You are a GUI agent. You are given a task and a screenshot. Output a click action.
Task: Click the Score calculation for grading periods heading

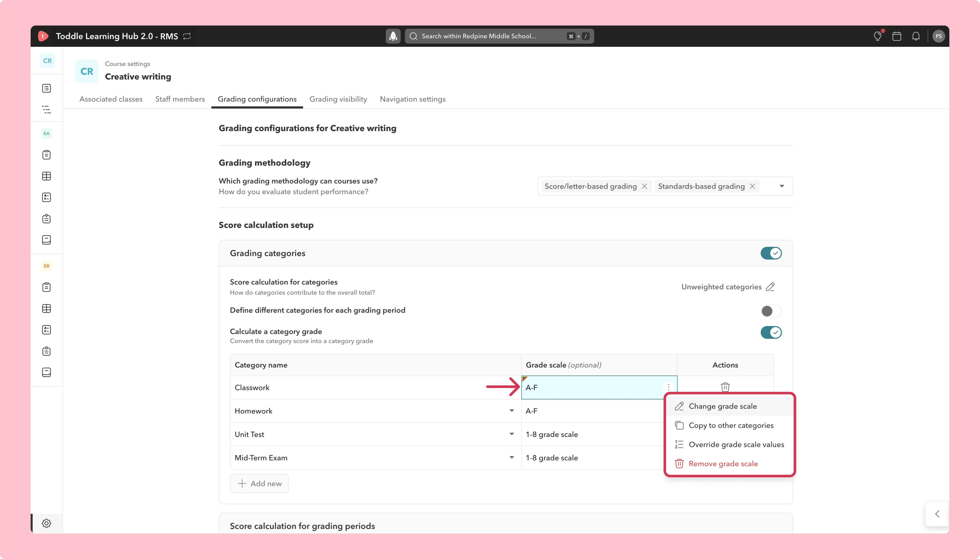click(302, 526)
